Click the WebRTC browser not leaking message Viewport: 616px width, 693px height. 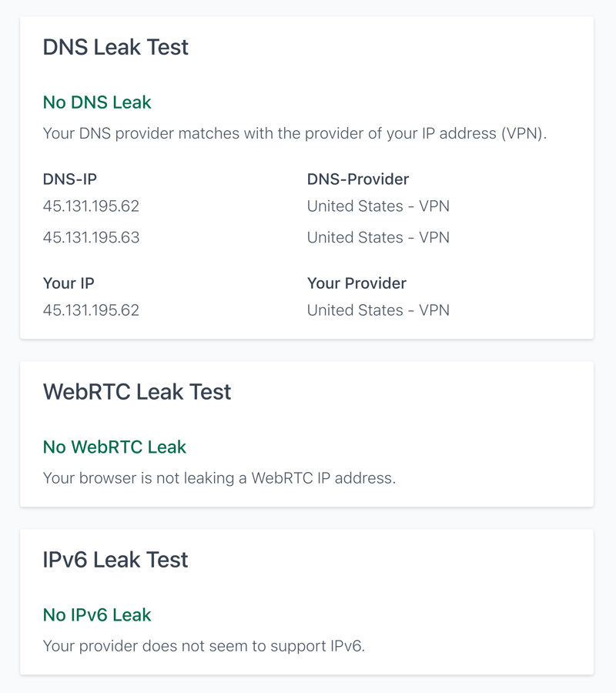[x=219, y=478]
